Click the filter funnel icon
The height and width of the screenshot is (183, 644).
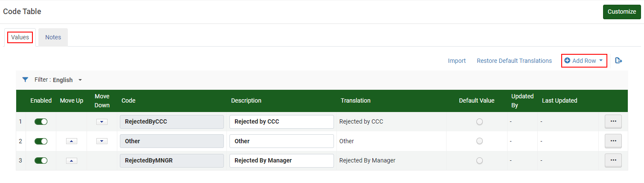tap(25, 80)
